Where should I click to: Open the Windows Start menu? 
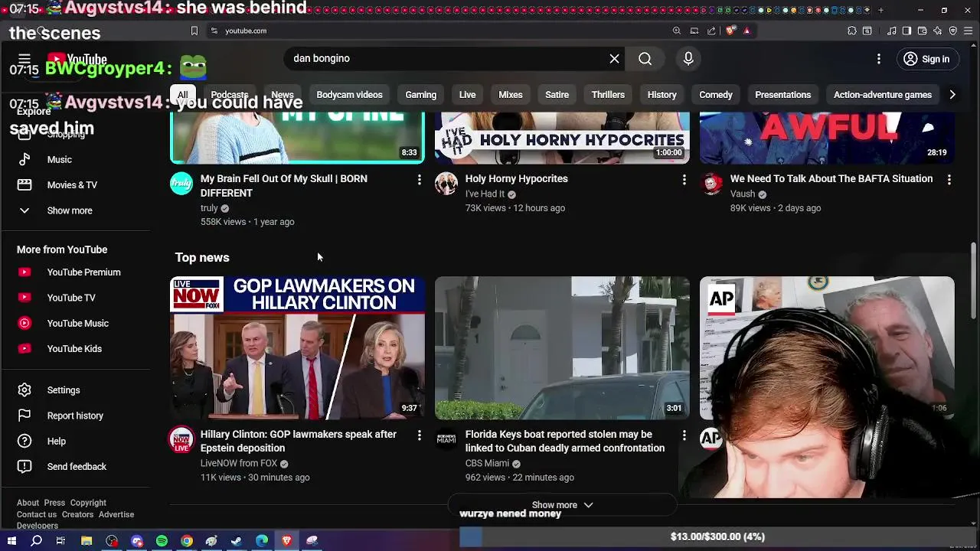11,541
